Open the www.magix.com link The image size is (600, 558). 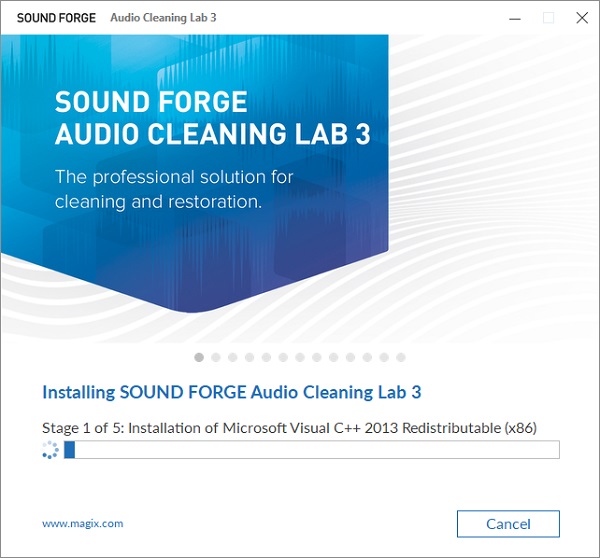pyautogui.click(x=83, y=523)
